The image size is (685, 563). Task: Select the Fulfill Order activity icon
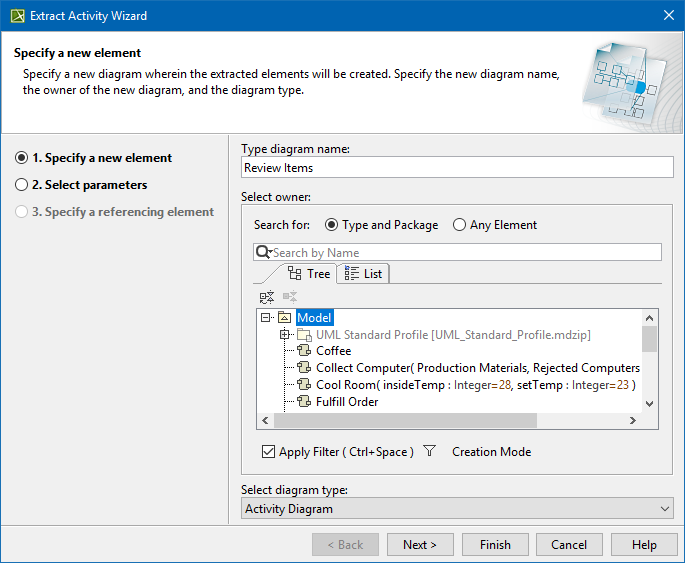[x=305, y=402]
